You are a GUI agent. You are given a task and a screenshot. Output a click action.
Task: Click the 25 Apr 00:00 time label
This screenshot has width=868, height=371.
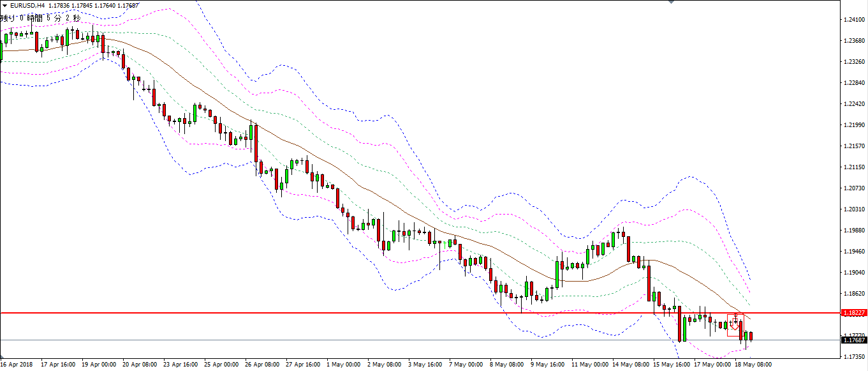coord(221,365)
